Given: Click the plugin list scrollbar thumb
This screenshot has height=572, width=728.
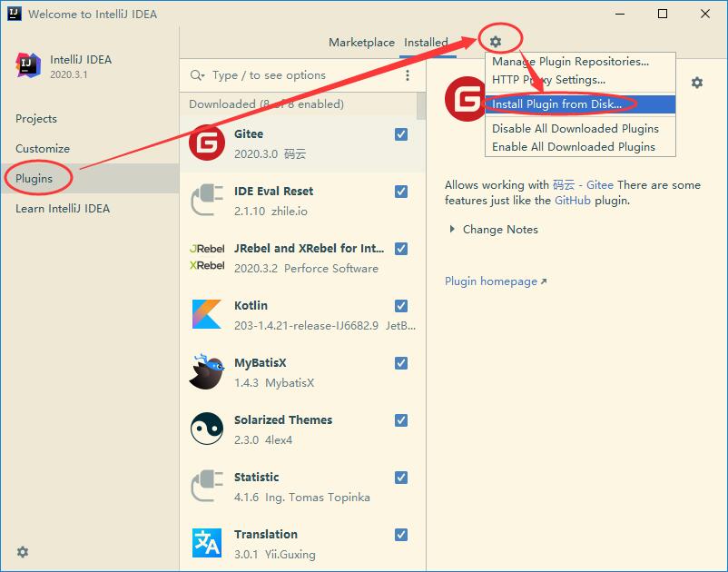Looking at the screenshot, I should [x=421, y=106].
